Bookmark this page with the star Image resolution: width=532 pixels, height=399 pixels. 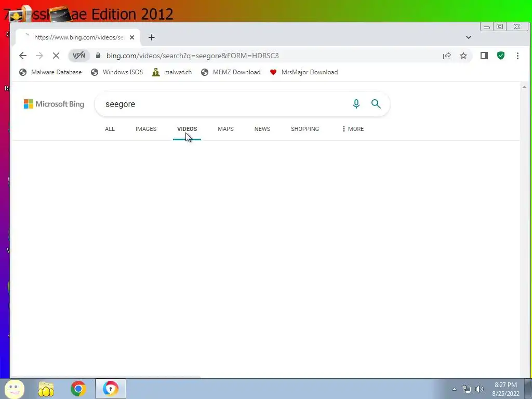(x=463, y=56)
